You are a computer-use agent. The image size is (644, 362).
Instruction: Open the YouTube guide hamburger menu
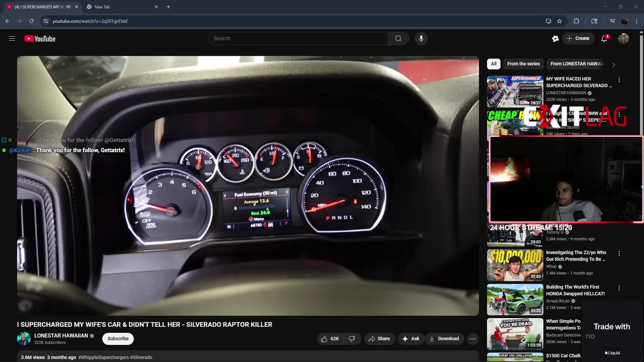pos(12,39)
